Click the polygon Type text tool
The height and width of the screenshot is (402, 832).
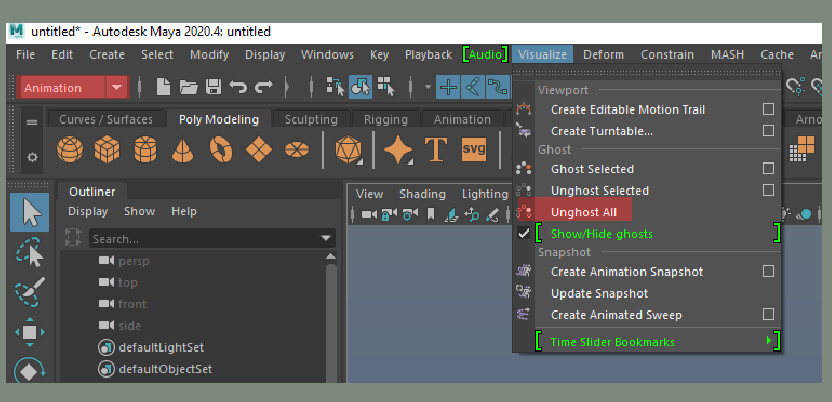[436, 150]
